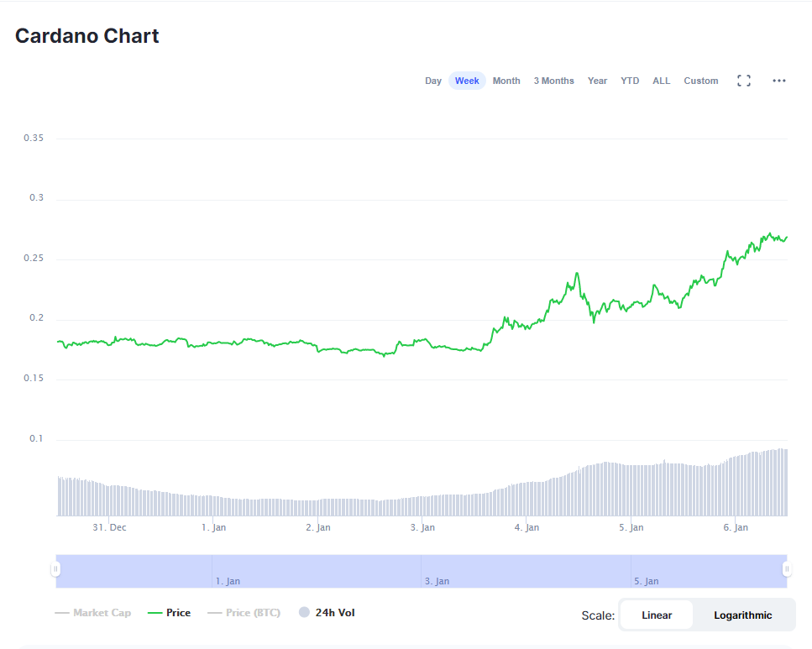The width and height of the screenshot is (812, 649).
Task: Click the 0.1 y-axis label
Action: click(x=36, y=438)
